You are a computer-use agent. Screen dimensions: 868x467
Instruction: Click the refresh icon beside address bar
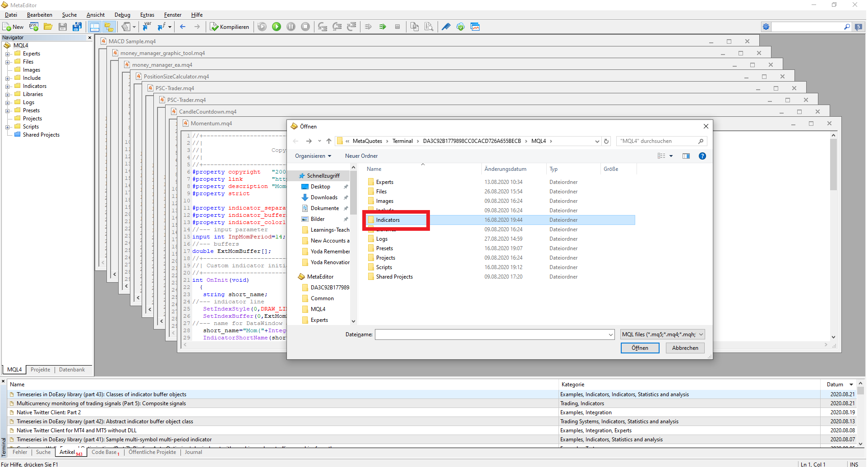(606, 142)
